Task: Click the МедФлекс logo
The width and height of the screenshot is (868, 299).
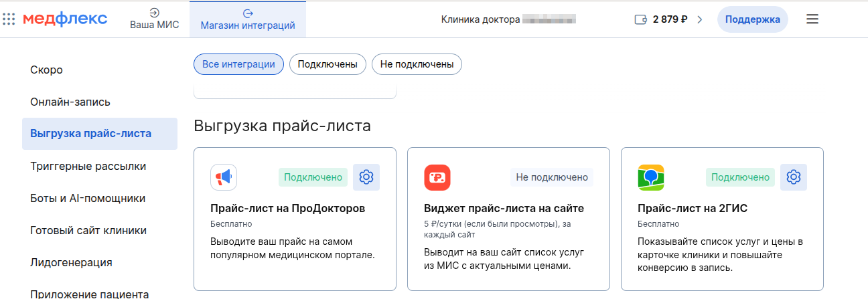Action: click(64, 19)
